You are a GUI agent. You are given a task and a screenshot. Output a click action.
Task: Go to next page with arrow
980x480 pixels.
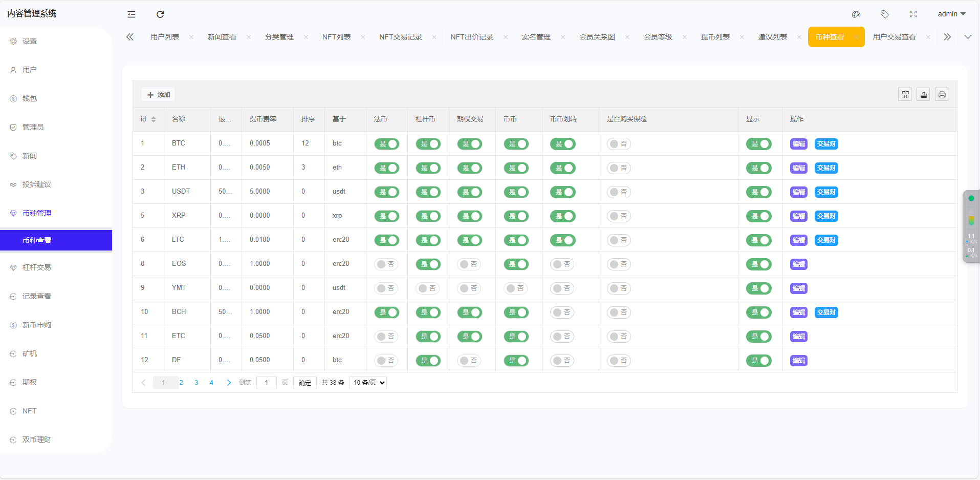[x=229, y=383]
